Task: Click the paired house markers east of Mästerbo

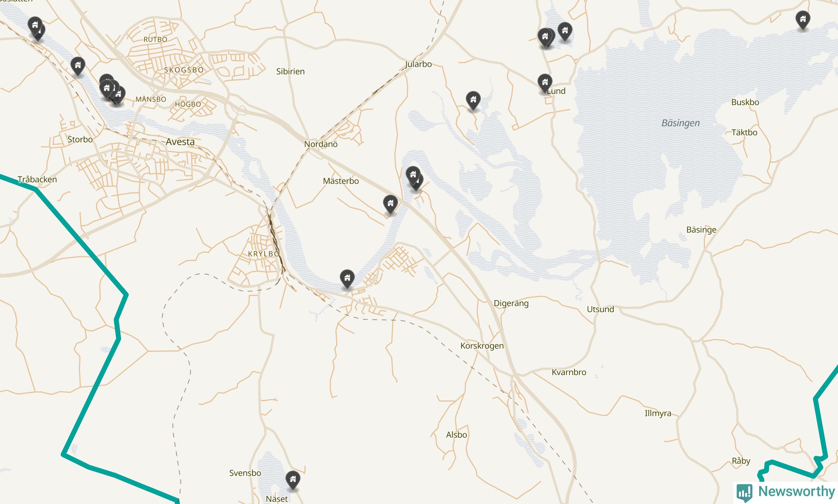Action: point(414,178)
